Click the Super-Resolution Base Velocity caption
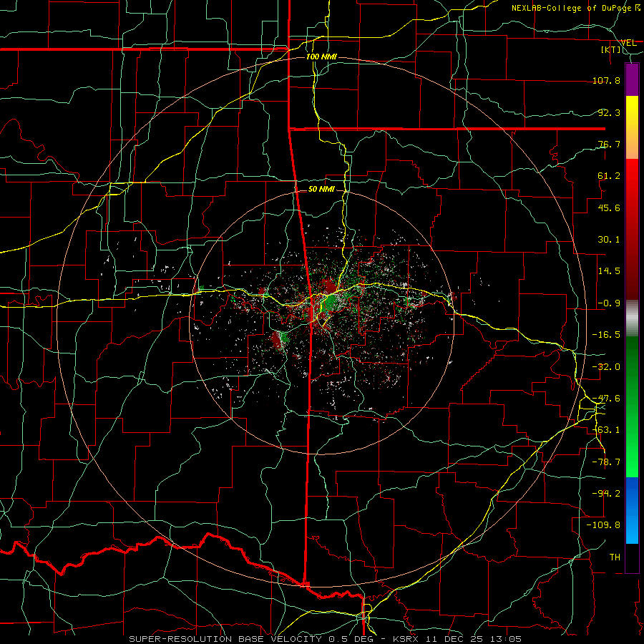The image size is (644, 644). coord(326,639)
